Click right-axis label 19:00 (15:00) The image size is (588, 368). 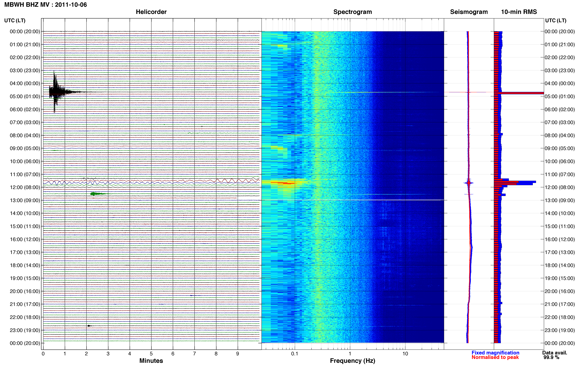click(560, 278)
